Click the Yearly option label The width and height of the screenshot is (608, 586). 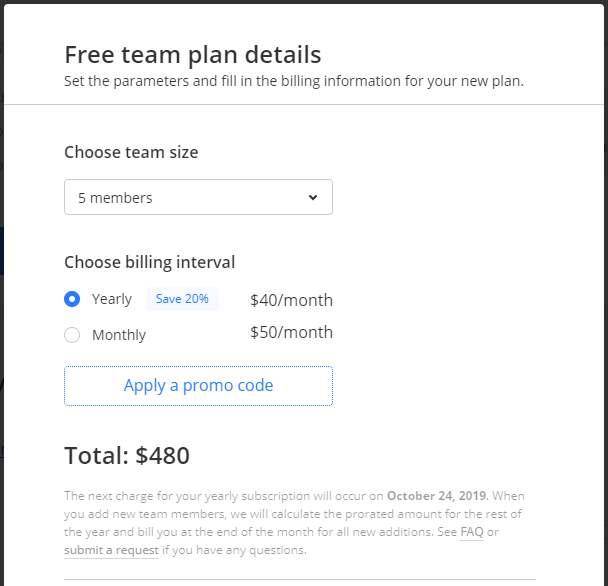pyautogui.click(x=112, y=299)
